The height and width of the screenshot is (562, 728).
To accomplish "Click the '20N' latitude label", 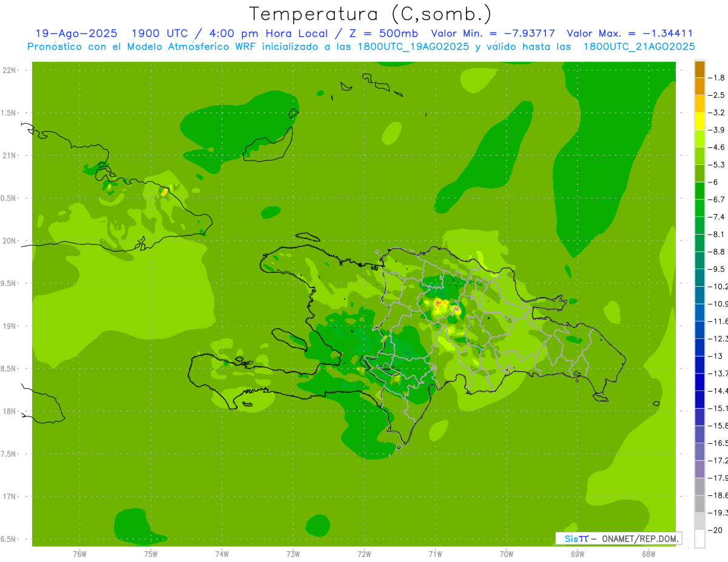I will point(9,241).
